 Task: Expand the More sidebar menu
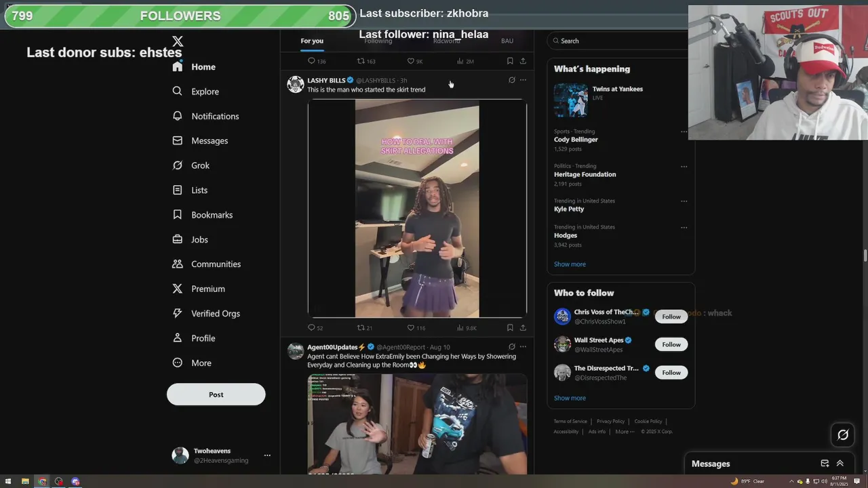point(191,363)
